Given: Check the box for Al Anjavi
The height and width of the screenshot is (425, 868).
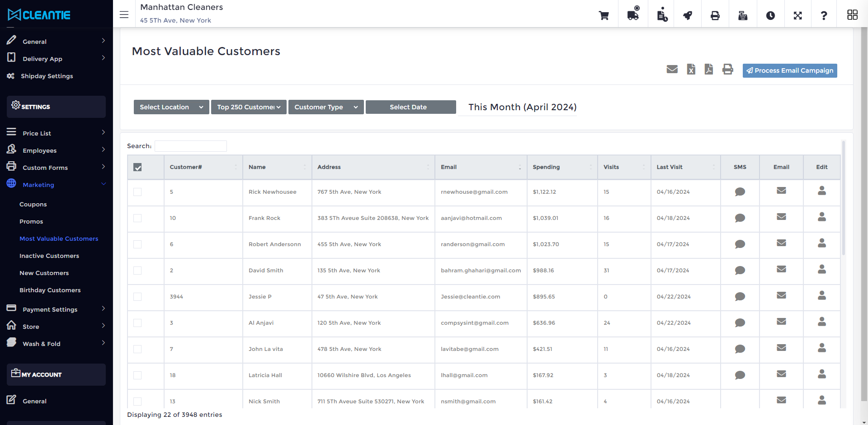Looking at the screenshot, I should click(137, 323).
